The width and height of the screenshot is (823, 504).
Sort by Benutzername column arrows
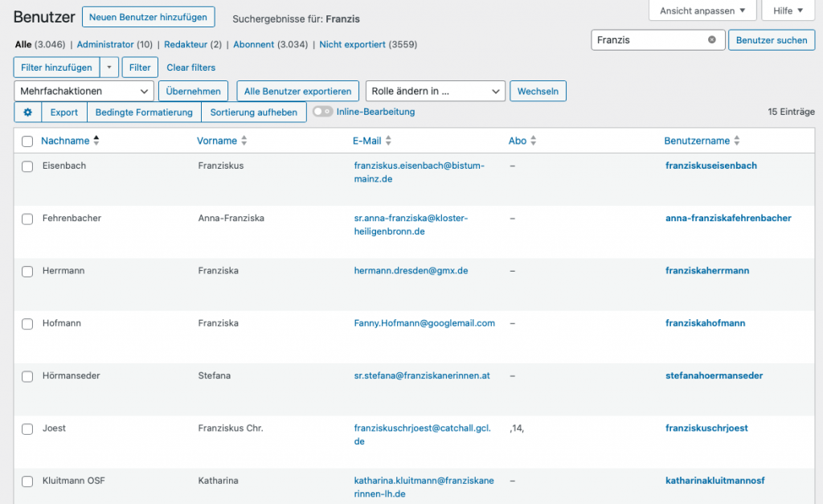pyautogui.click(x=737, y=141)
